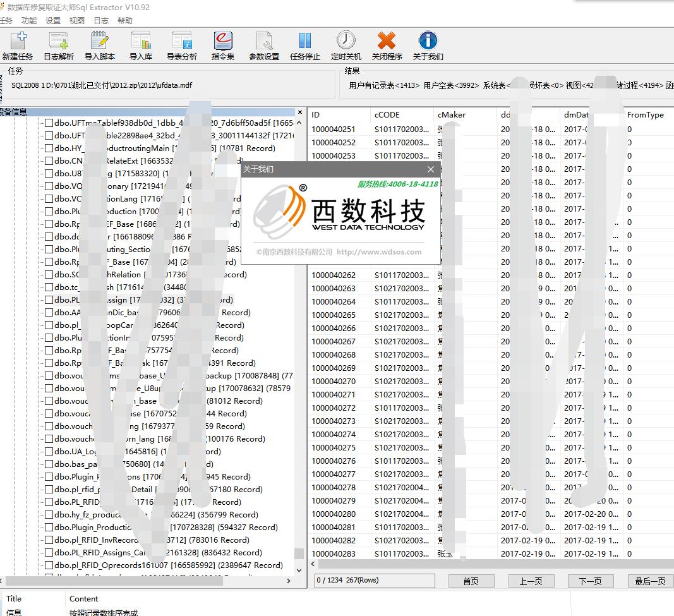The height and width of the screenshot is (616, 674).
Task: Open the 功能 menu
Action: [29, 21]
